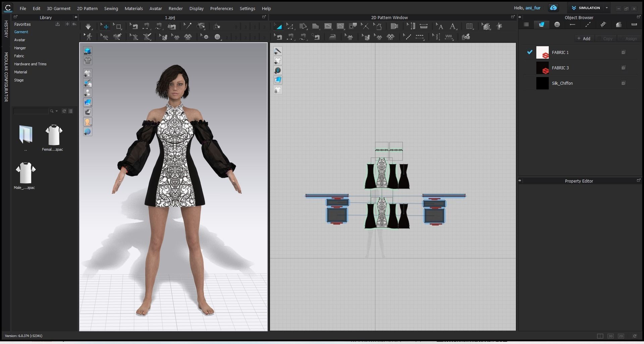
Task: Collapse the Object Browser panel arrow
Action: tap(520, 17)
